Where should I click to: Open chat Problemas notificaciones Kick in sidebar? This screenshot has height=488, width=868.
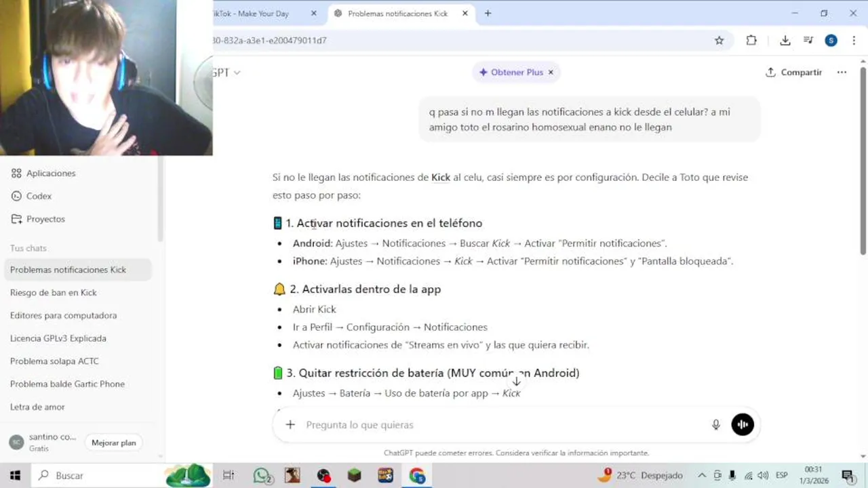(78, 270)
